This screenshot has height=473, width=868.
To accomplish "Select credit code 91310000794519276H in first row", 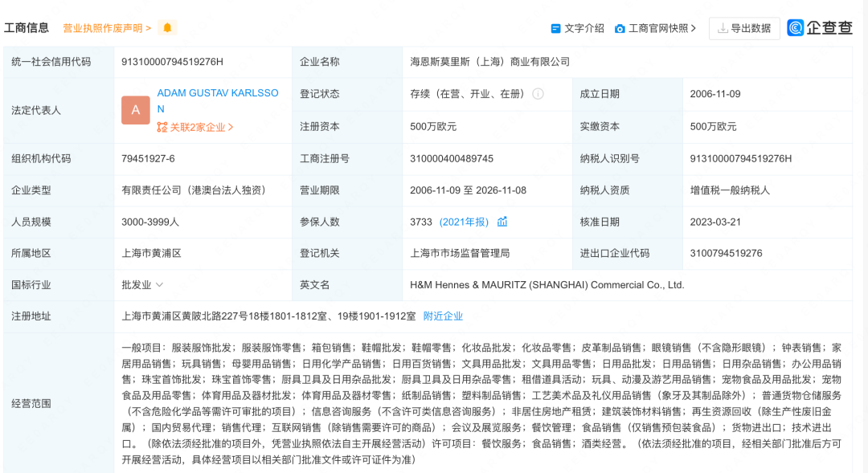I will (x=172, y=62).
